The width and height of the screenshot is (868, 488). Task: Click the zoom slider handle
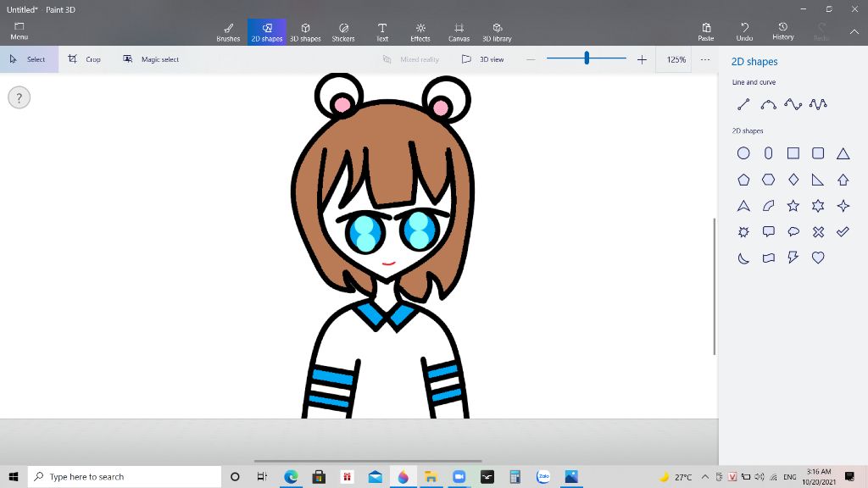(x=587, y=58)
